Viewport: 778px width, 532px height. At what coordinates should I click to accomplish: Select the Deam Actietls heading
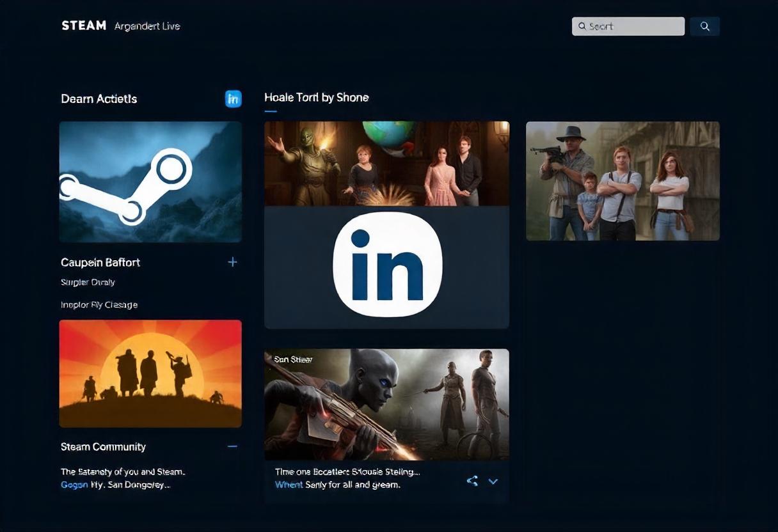(99, 98)
